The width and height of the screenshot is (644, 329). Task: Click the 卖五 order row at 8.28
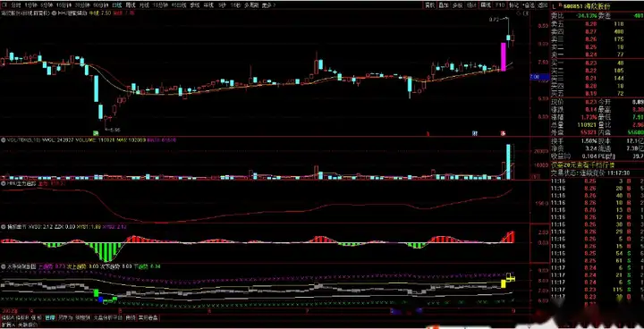click(597, 24)
